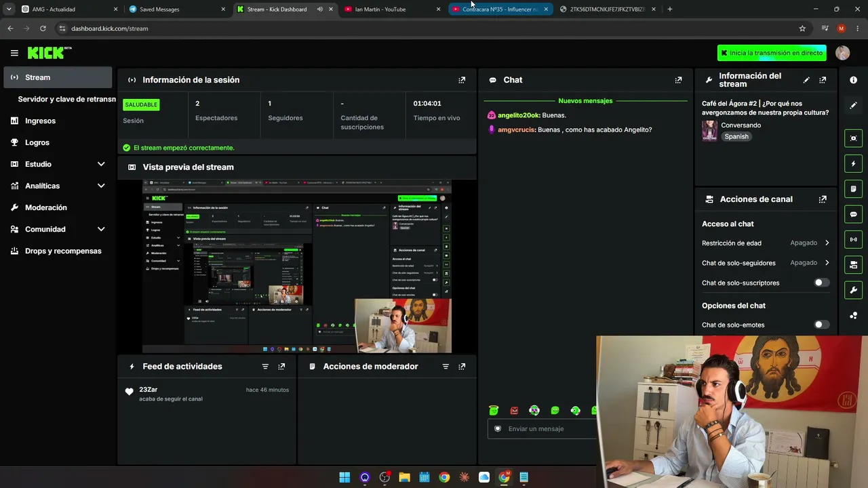The width and height of the screenshot is (868, 488).
Task: Open the hamburger menu next to Kick logo
Action: click(14, 53)
